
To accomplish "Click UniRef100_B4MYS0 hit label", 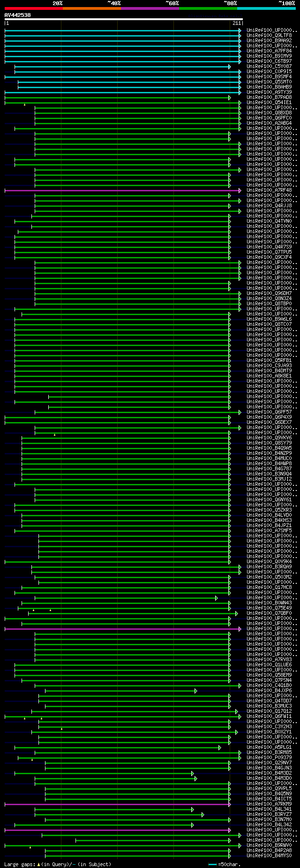I will (x=269, y=856).
